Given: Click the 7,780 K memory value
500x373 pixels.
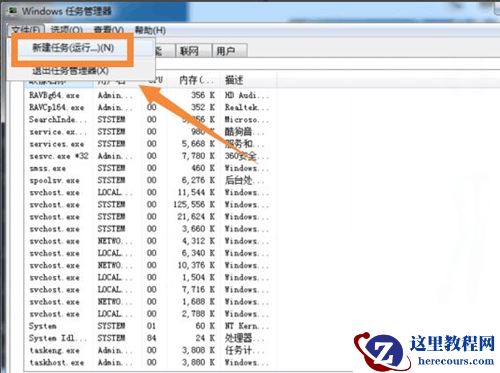Looking at the screenshot, I should (x=198, y=156).
